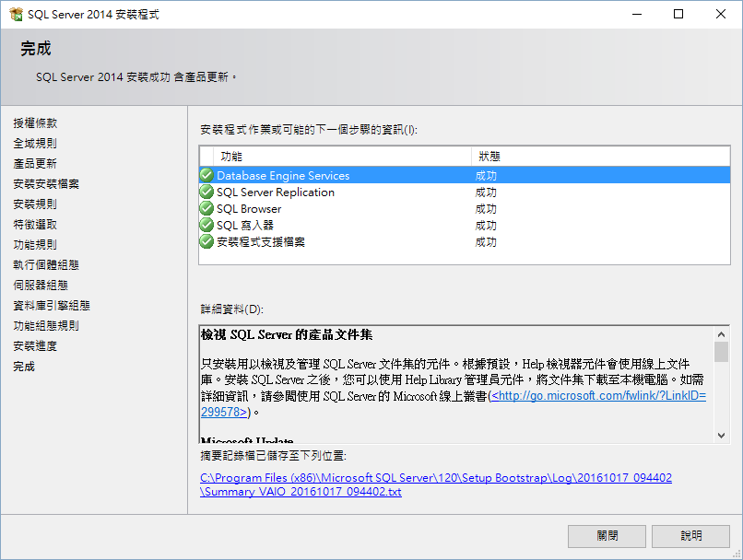Viewport: 743px width, 560px height.
Task: Click the 狀態 column header
Action: (600, 157)
